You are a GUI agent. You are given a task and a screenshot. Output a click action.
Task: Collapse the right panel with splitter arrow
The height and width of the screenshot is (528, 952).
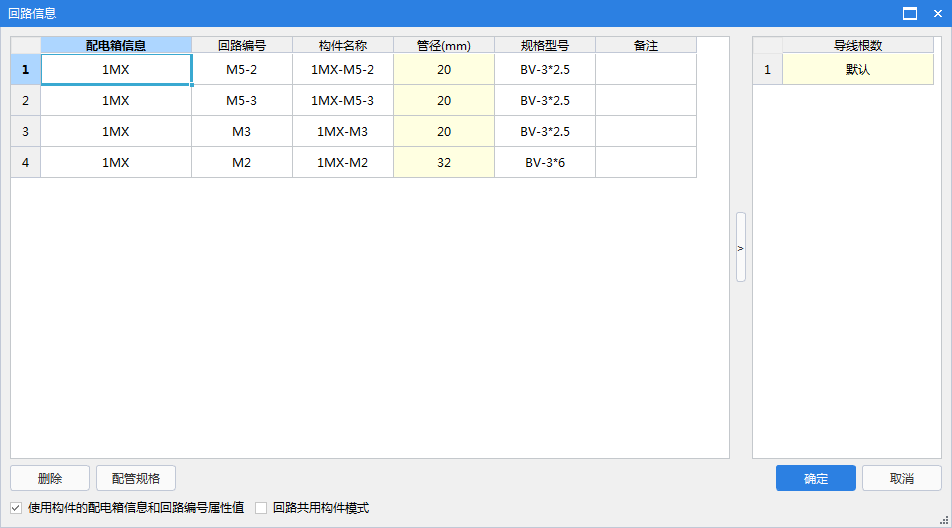(x=741, y=247)
